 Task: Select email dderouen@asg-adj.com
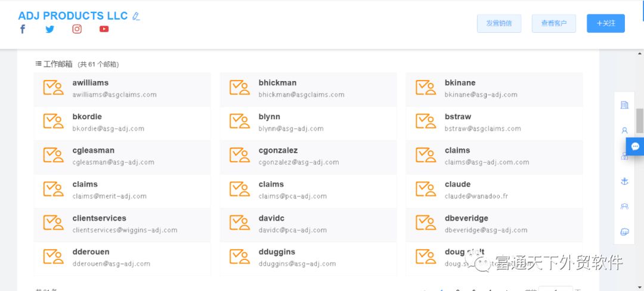[112, 264]
